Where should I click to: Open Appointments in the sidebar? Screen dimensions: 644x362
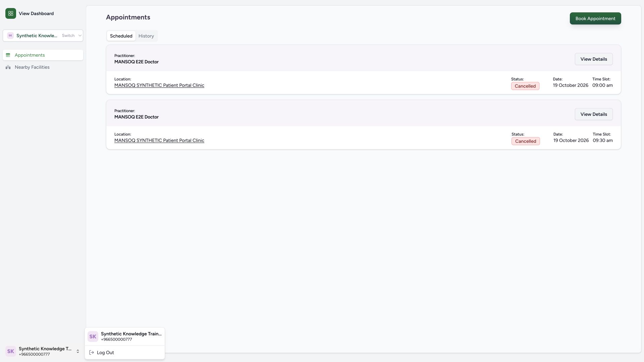click(43, 55)
